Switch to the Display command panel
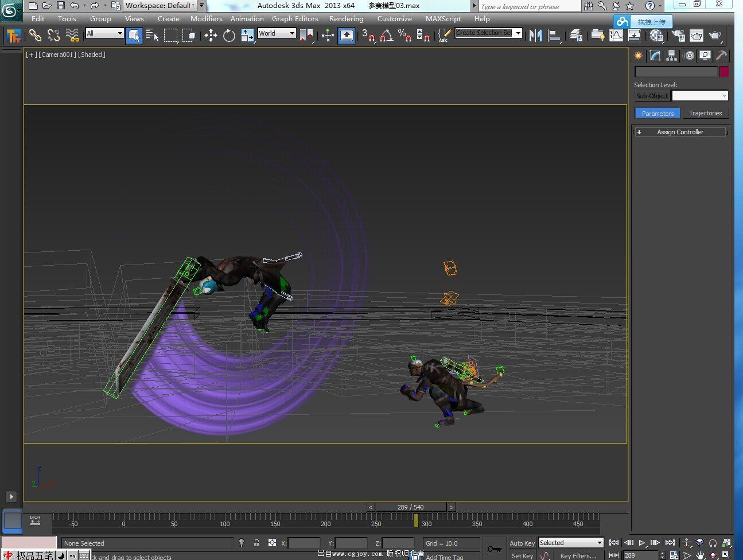This screenshot has height=560, width=743. 705,56
